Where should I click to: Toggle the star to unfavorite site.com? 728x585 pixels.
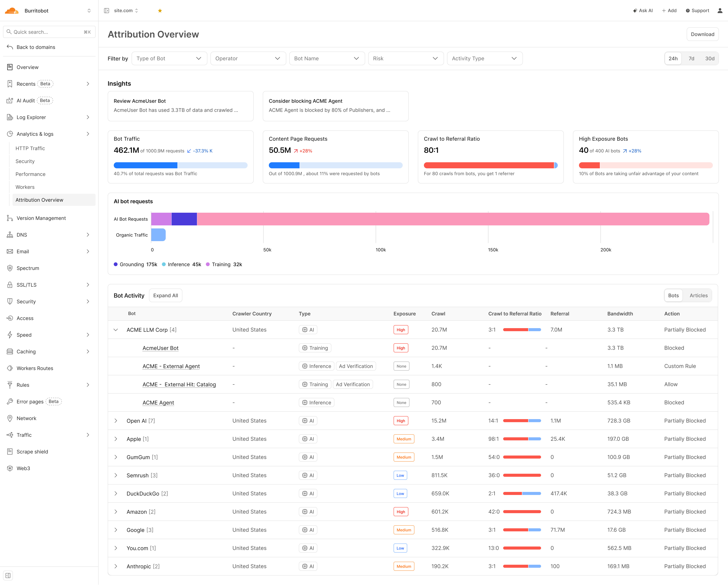point(159,10)
